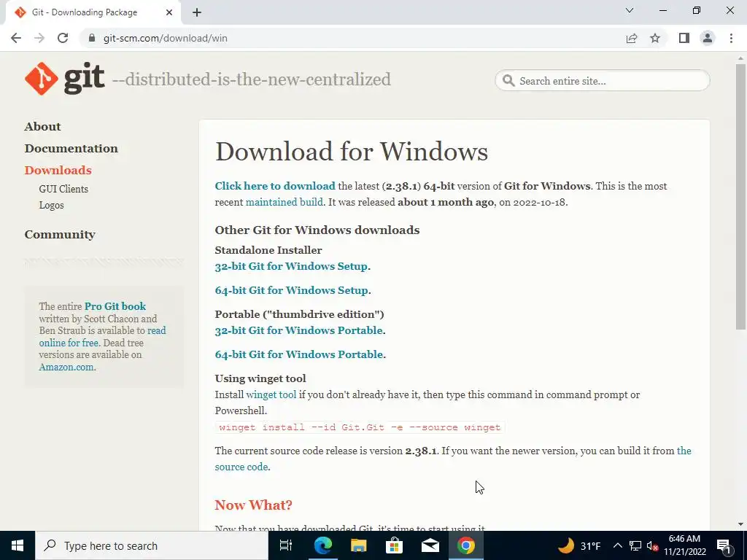Open Microsoft Store from taskbar

pyautogui.click(x=394, y=545)
